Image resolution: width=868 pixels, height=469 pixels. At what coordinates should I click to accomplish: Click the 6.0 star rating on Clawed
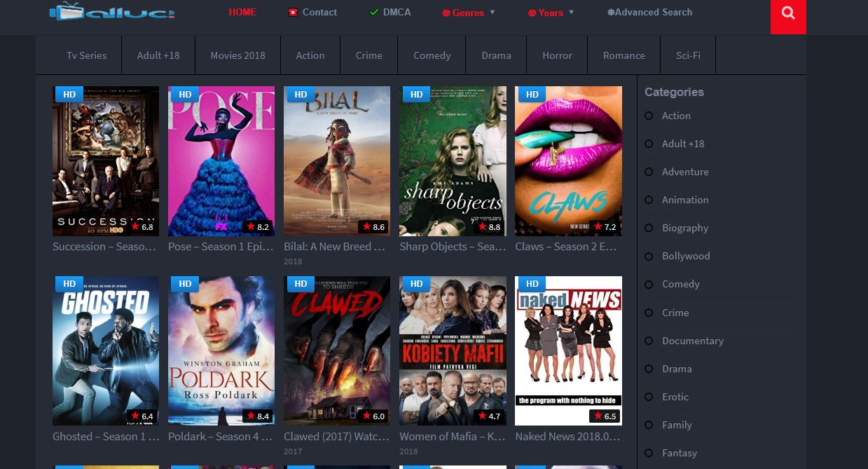pyautogui.click(x=373, y=416)
